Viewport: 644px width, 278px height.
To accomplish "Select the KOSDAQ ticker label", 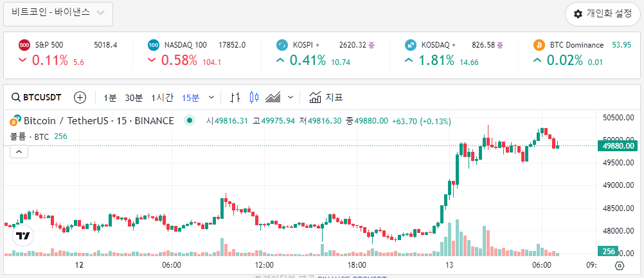I will 436,45.
